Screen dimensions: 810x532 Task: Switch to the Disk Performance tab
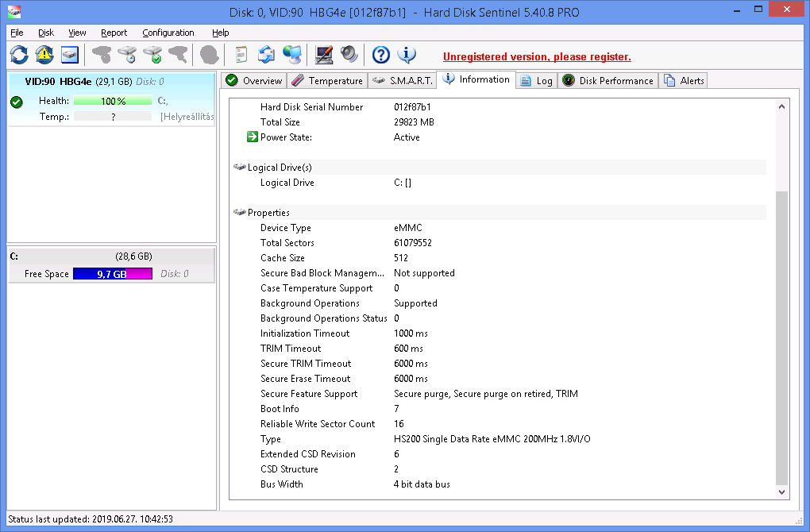click(x=608, y=80)
